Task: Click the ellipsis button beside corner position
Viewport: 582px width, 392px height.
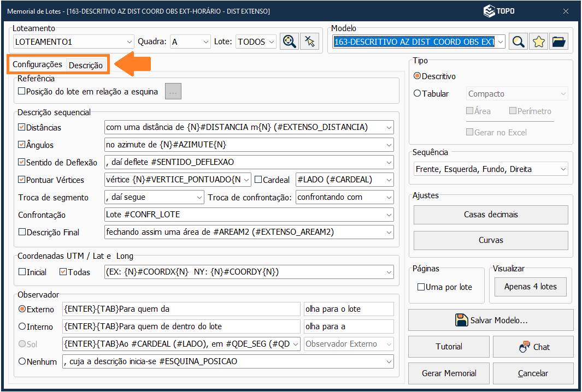Action: click(173, 92)
